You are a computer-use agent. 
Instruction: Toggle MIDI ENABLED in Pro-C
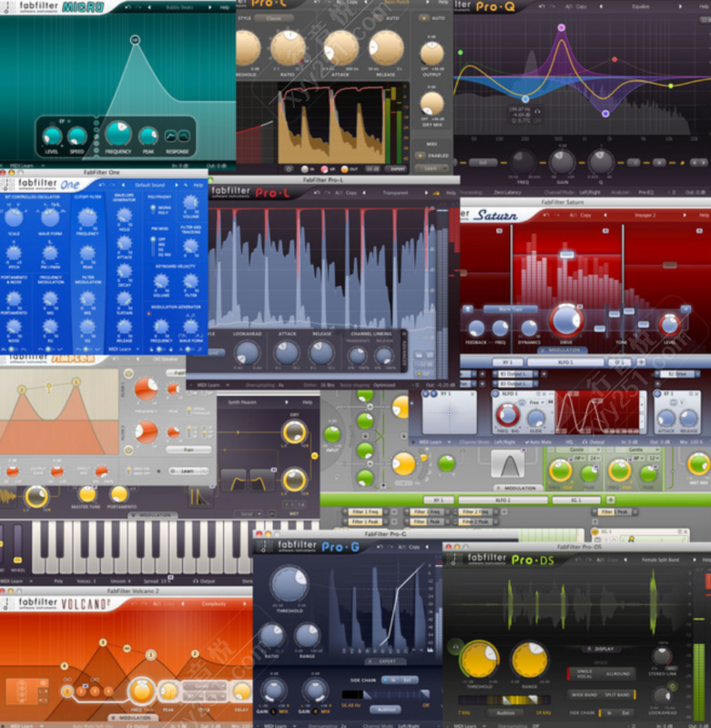click(x=420, y=156)
